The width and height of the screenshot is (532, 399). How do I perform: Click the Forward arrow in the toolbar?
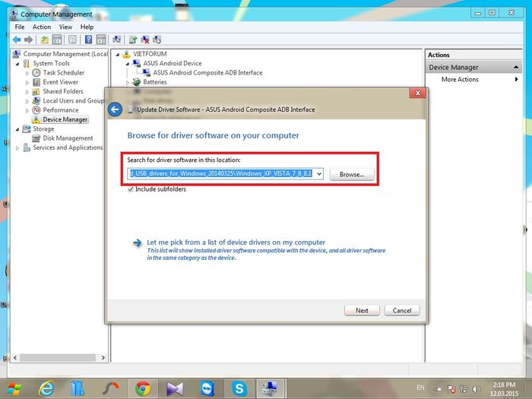(x=29, y=40)
